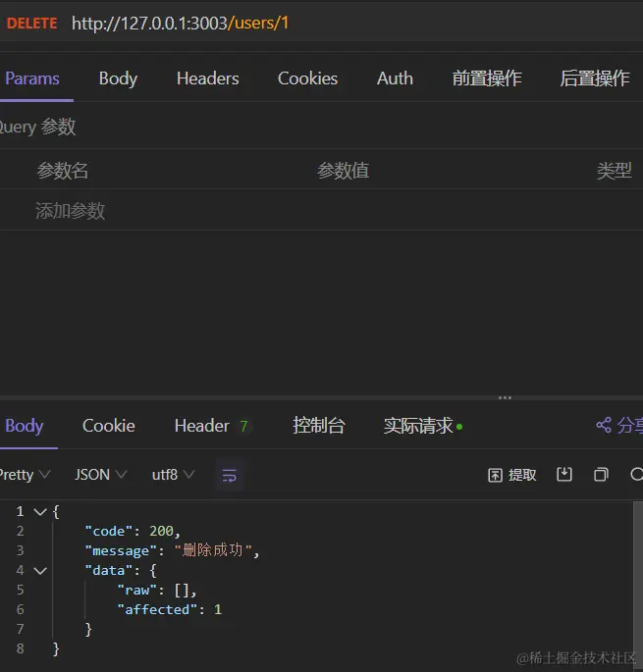Select the response Body tab

point(25,426)
